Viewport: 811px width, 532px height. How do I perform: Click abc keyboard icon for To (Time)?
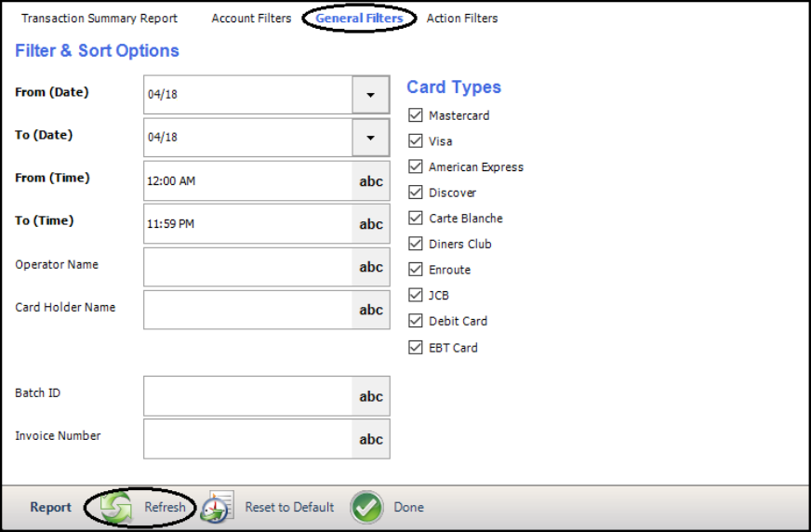coord(371,224)
